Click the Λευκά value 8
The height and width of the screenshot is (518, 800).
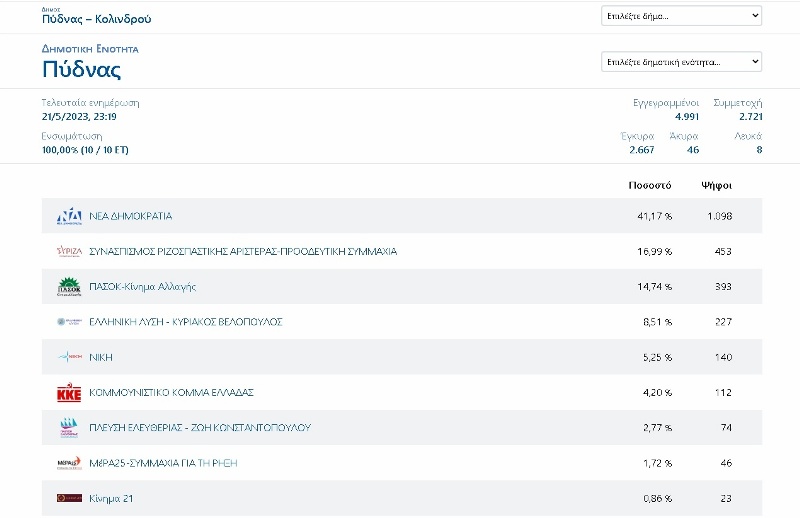(759, 150)
